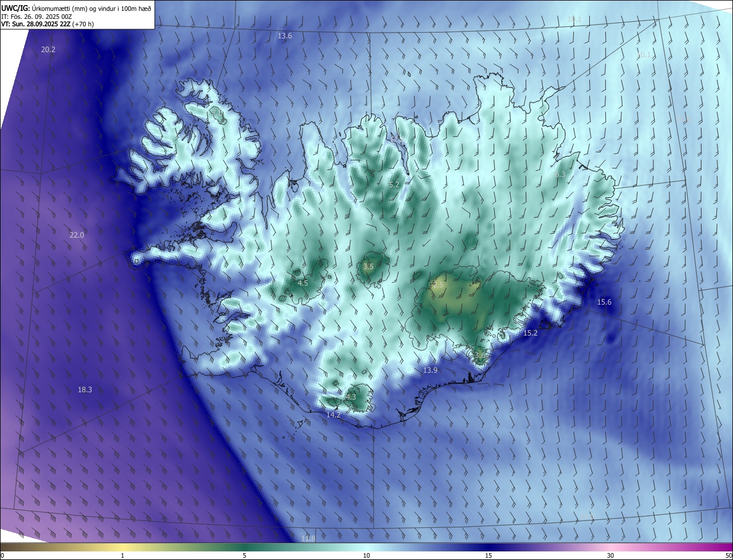
Task: Select the 13.6 value north of Iceland
Action: [285, 36]
